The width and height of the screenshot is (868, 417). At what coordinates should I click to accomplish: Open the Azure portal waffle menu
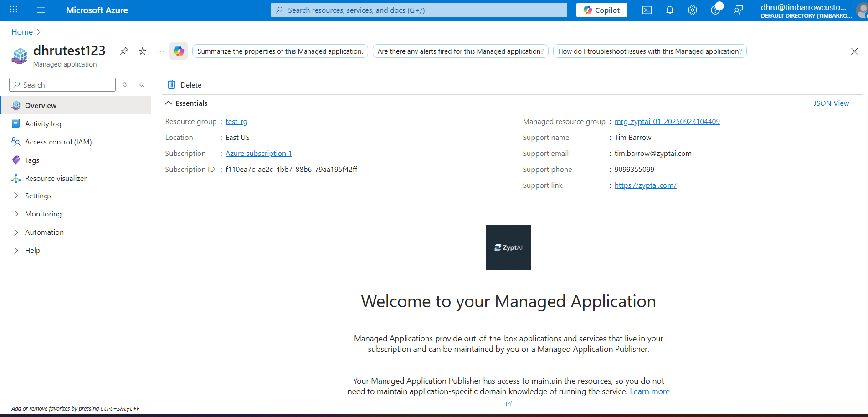(x=14, y=10)
